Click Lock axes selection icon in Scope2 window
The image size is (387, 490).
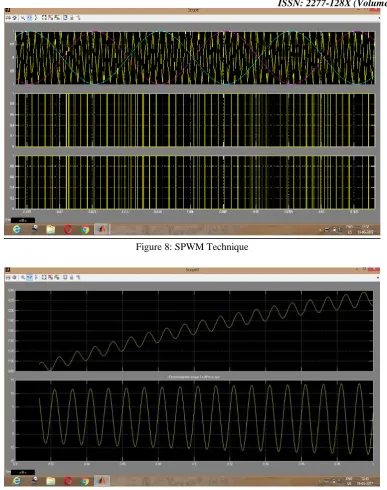[72, 277]
